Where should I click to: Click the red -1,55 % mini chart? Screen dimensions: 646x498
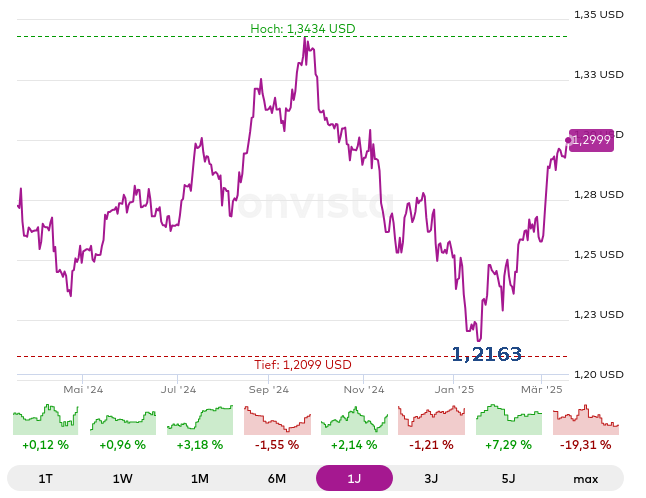[x=277, y=420]
